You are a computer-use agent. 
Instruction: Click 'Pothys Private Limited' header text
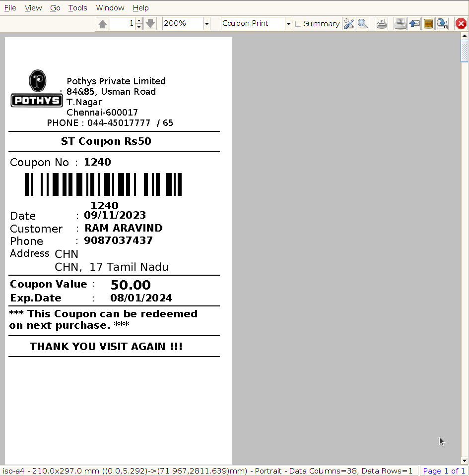pos(116,81)
